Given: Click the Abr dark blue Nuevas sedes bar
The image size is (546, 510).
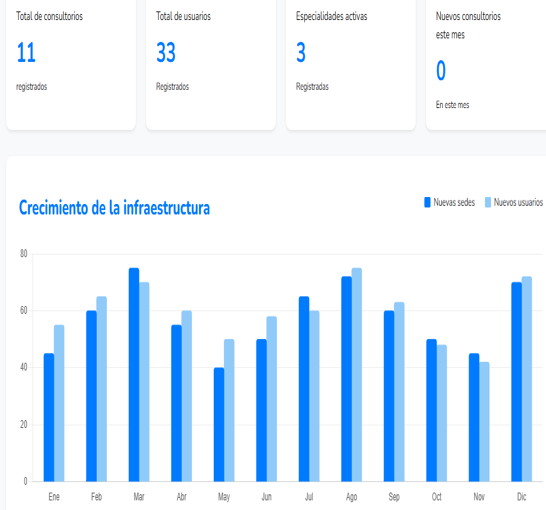Looking at the screenshot, I should tap(176, 403).
